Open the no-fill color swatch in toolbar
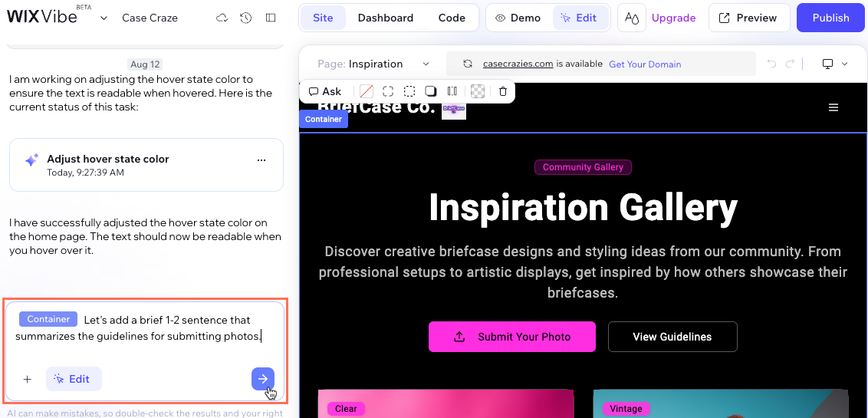868x418 pixels. coord(367,91)
